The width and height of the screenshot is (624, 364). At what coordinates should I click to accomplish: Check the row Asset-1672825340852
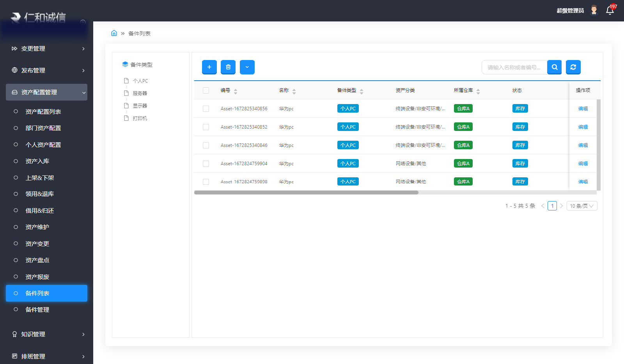click(206, 127)
